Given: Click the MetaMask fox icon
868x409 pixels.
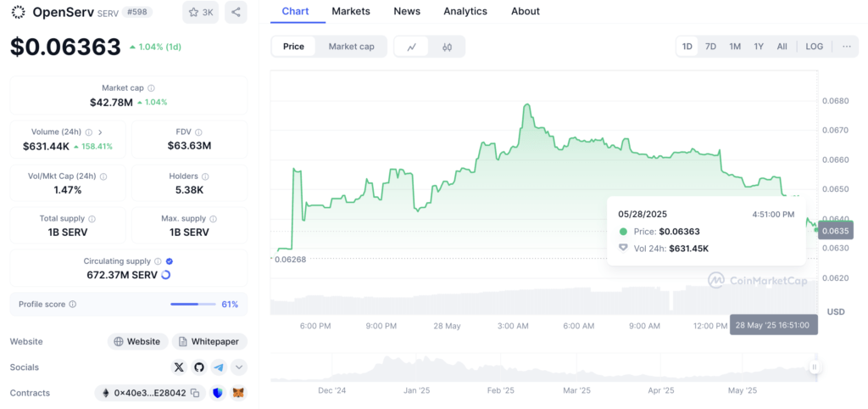Looking at the screenshot, I should (x=238, y=393).
